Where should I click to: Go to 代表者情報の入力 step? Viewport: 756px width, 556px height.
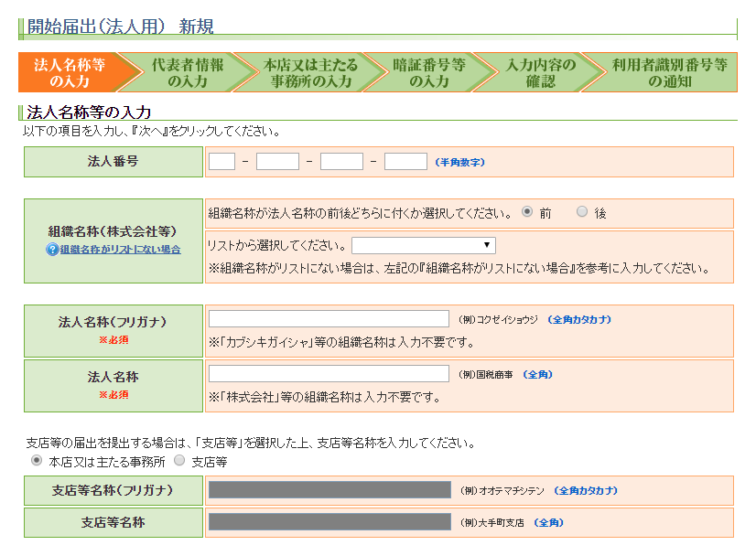187,72
